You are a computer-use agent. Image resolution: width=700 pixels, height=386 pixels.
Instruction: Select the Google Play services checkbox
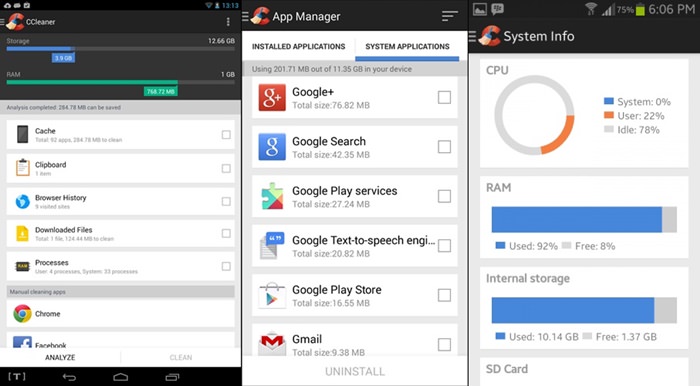pyautogui.click(x=444, y=196)
